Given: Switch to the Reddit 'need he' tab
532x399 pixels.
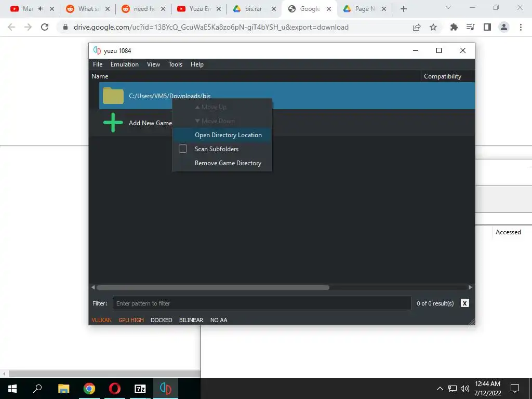Looking at the screenshot, I should pyautogui.click(x=138, y=9).
